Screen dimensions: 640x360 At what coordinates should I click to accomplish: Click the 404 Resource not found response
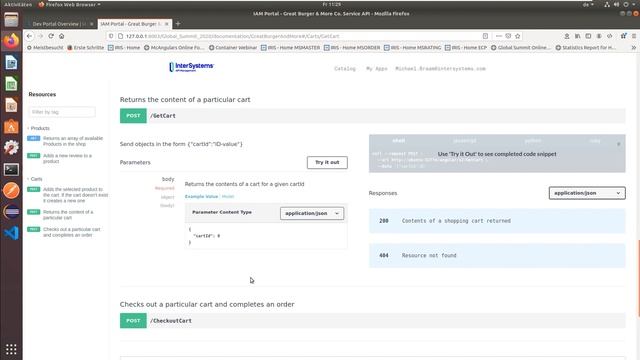point(497,256)
